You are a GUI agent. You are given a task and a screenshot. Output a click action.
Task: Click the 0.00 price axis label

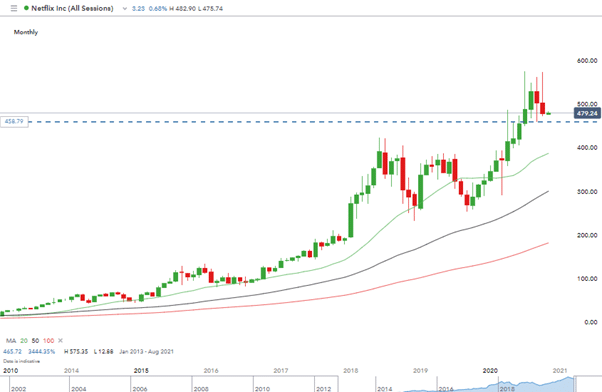click(x=591, y=322)
